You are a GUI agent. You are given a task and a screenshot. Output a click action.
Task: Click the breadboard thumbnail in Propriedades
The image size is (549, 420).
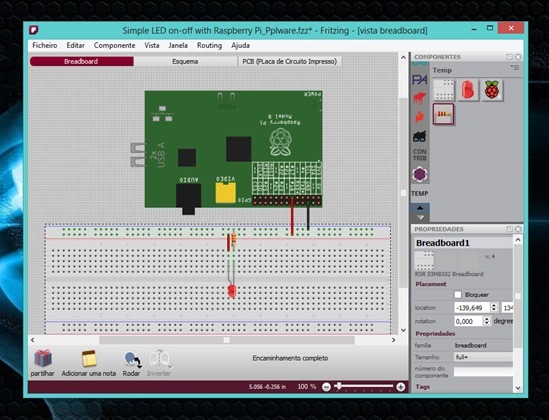[424, 261]
